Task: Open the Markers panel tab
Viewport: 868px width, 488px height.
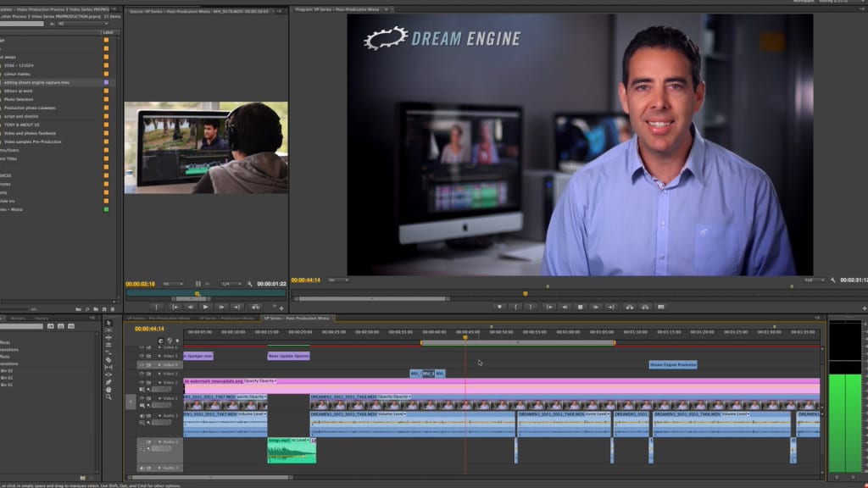Action: tap(19, 319)
